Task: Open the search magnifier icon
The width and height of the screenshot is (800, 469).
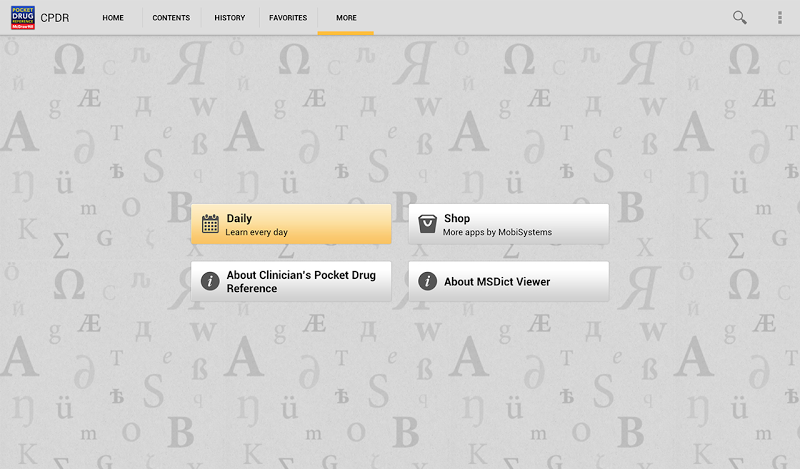Action: [x=740, y=17]
